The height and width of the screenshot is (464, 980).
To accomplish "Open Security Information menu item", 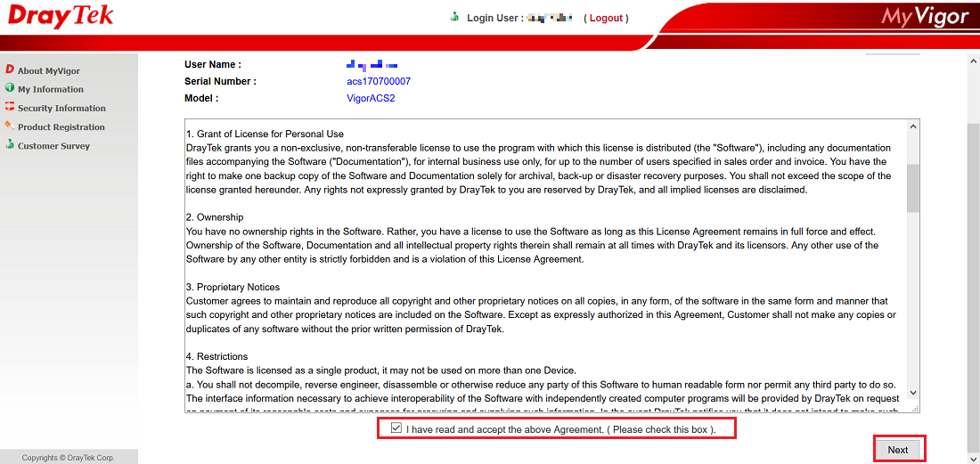I will coord(61,108).
